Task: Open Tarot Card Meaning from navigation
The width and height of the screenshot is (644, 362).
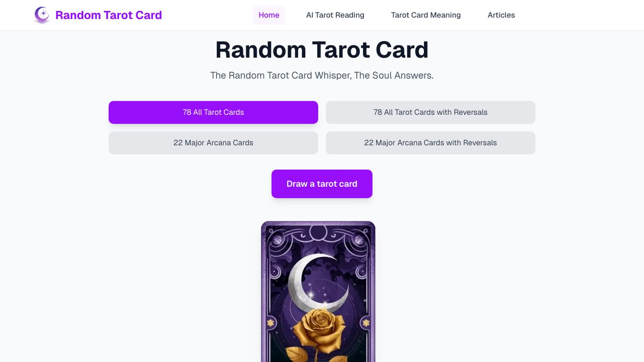Action: point(426,15)
